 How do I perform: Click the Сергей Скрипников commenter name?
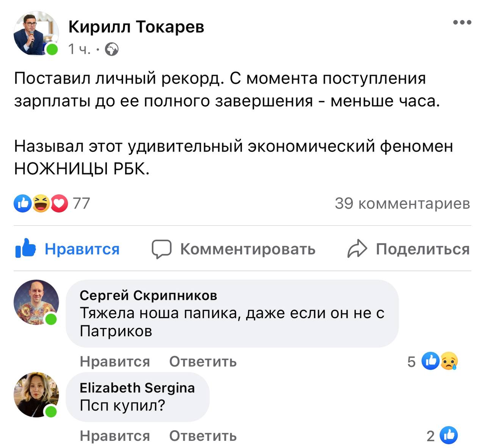pyautogui.click(x=149, y=295)
